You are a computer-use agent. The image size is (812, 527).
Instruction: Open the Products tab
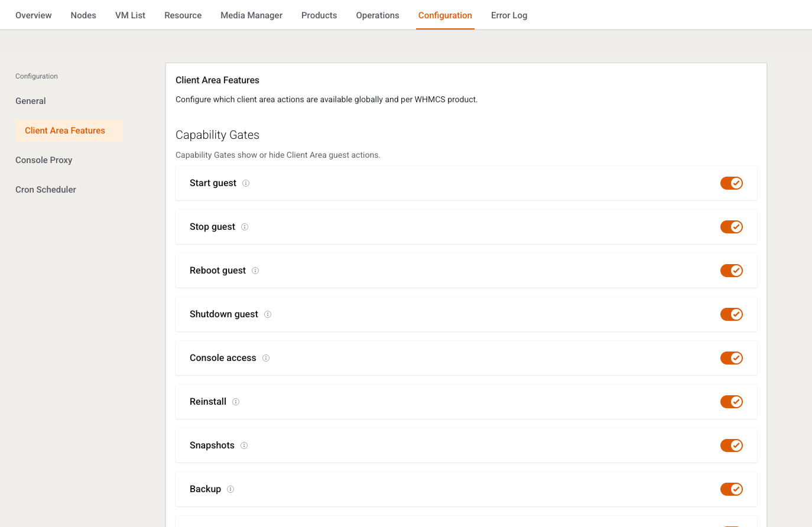(x=319, y=15)
